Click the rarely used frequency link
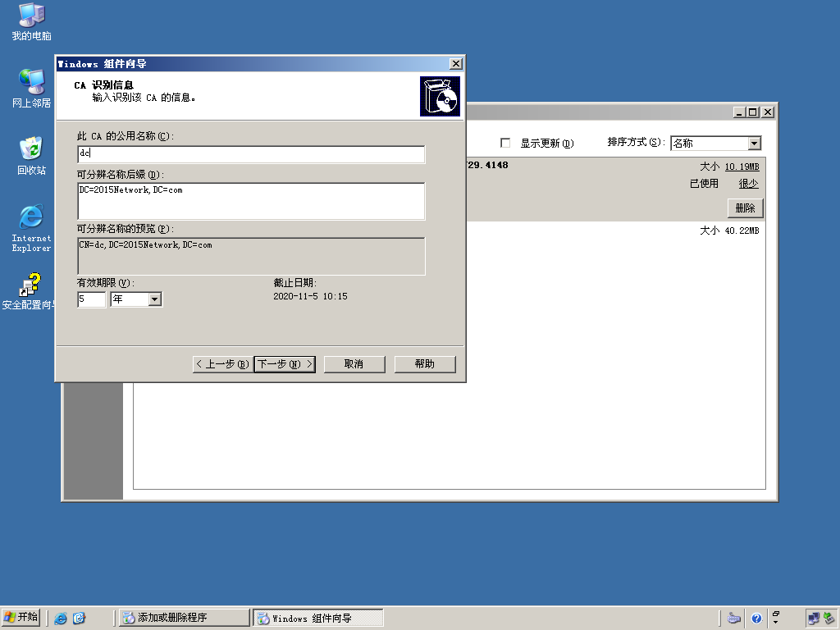 tap(748, 184)
